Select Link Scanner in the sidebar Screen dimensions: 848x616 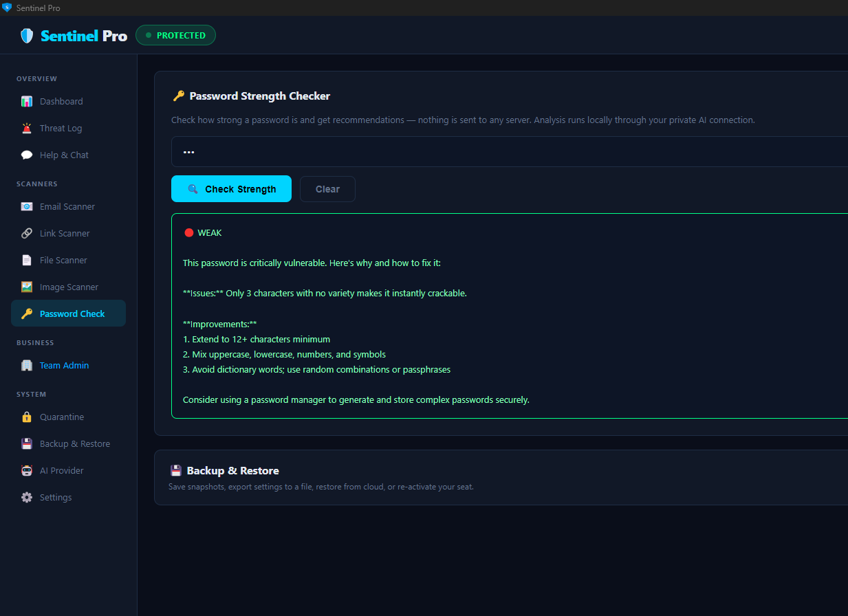click(x=68, y=233)
